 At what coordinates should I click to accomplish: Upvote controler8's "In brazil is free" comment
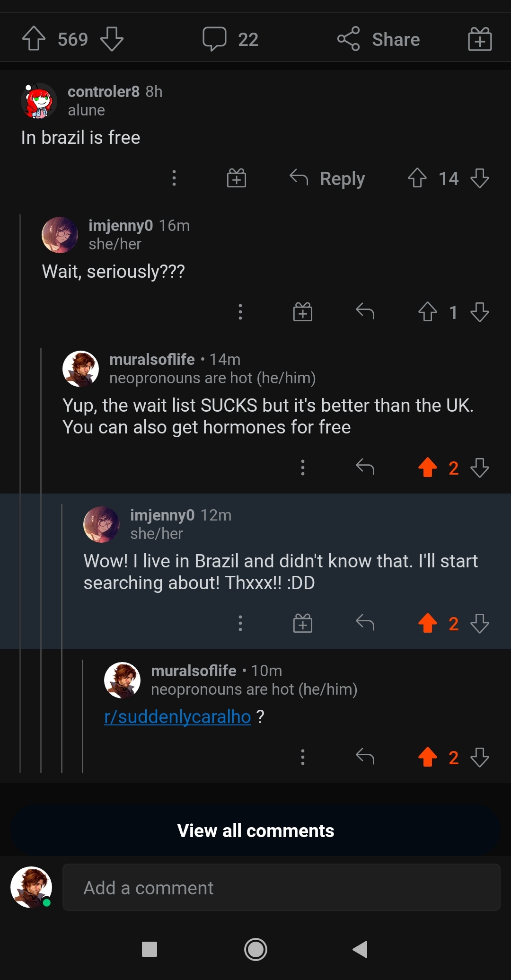[417, 178]
